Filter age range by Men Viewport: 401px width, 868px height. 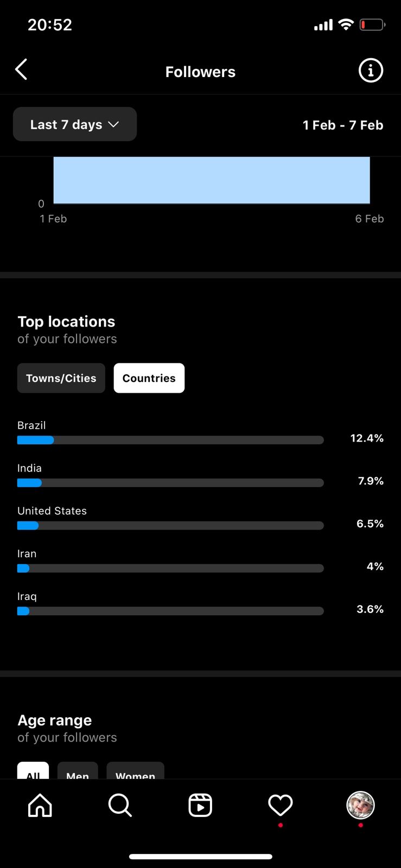pos(78,771)
